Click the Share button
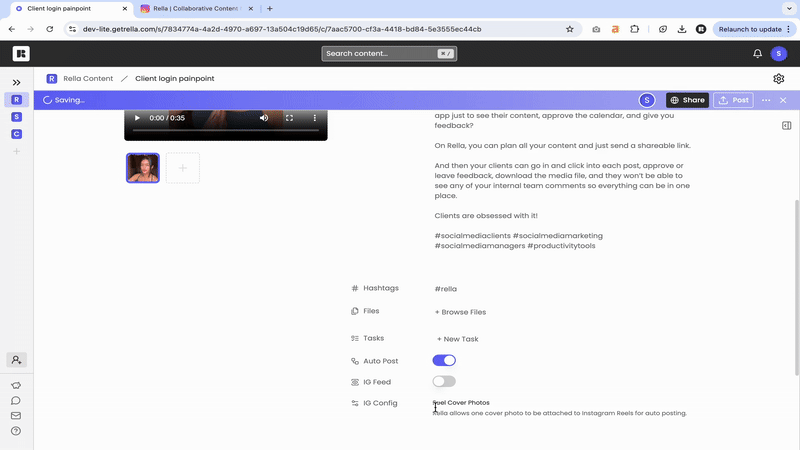This screenshot has height=450, width=800. tap(687, 100)
